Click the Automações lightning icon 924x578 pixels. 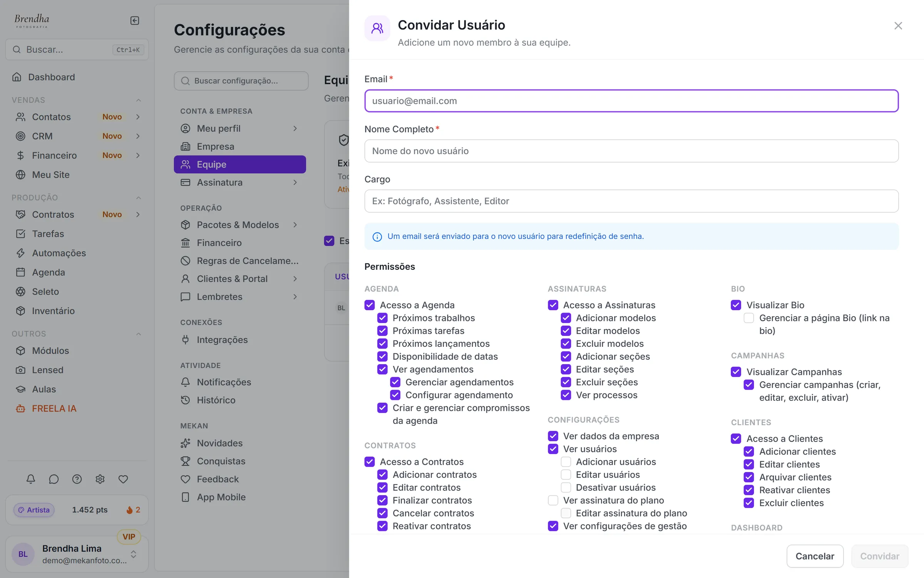tap(20, 253)
